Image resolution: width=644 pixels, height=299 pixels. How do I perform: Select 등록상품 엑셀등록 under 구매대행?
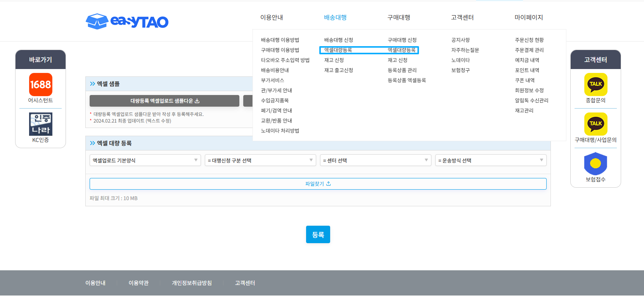(407, 80)
